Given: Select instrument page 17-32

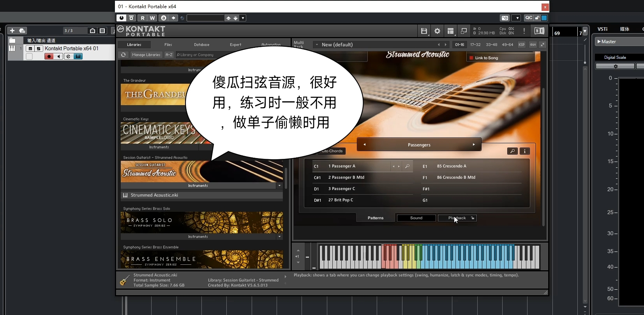Looking at the screenshot, I should pos(475,45).
